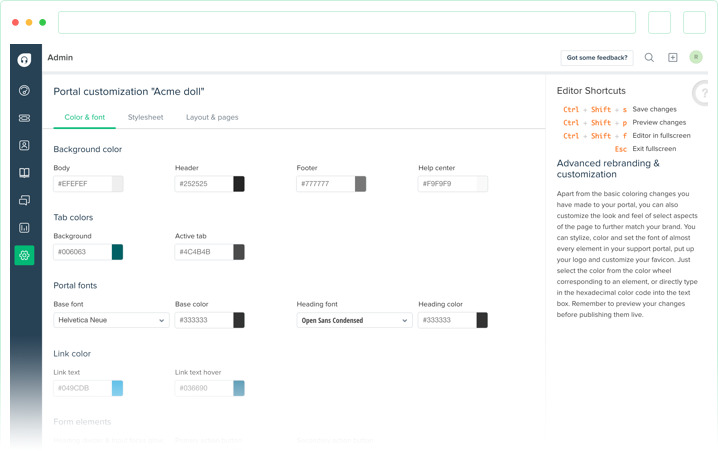Click the rightmost browser toolbar button

click(x=694, y=22)
